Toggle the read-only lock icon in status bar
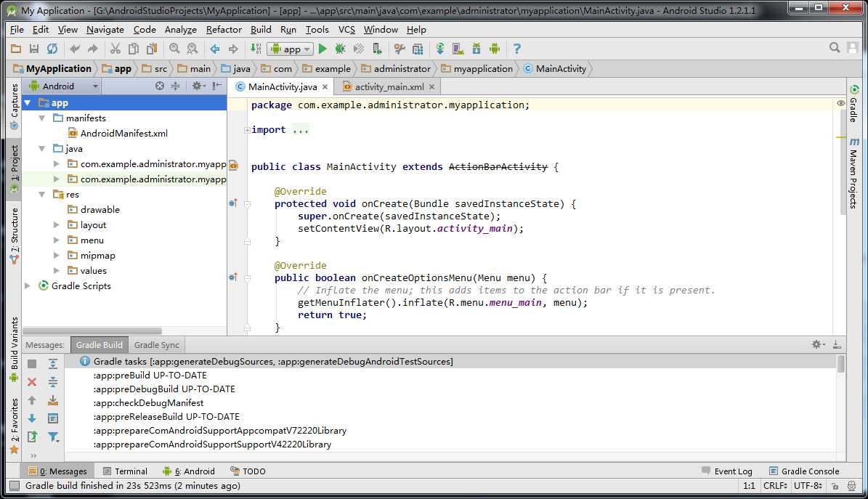 pos(835,486)
